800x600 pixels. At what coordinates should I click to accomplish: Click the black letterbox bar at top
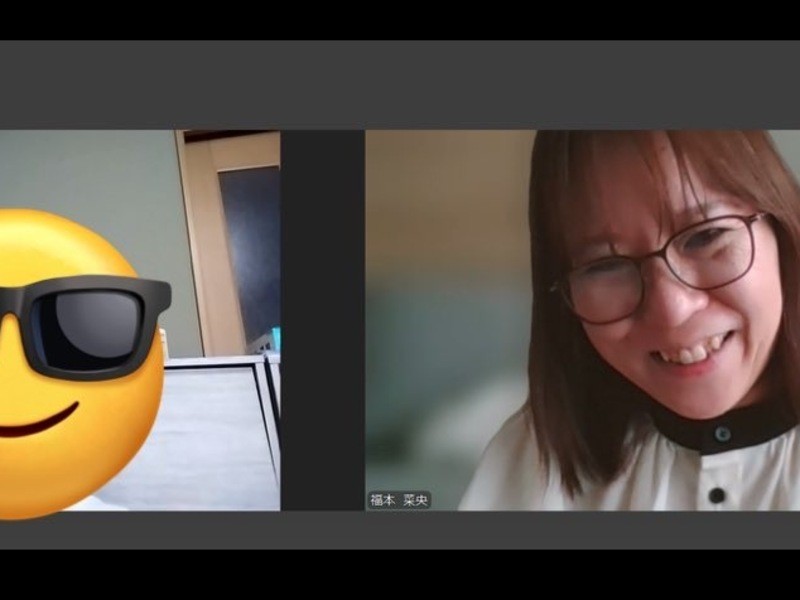(x=400, y=20)
